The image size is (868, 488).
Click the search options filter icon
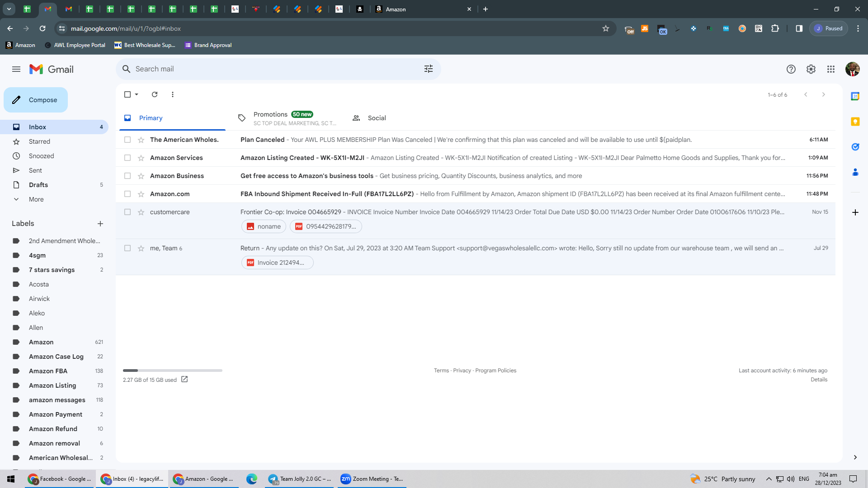point(429,69)
